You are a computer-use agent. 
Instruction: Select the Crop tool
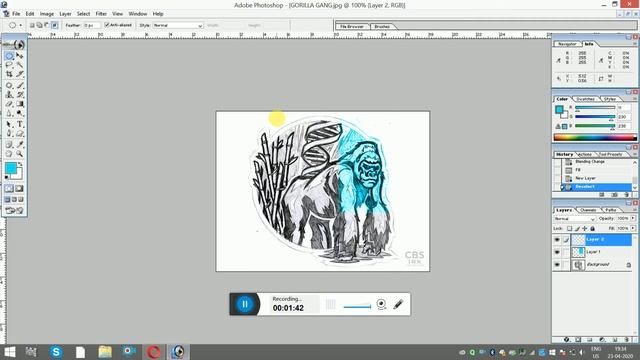coord(9,74)
